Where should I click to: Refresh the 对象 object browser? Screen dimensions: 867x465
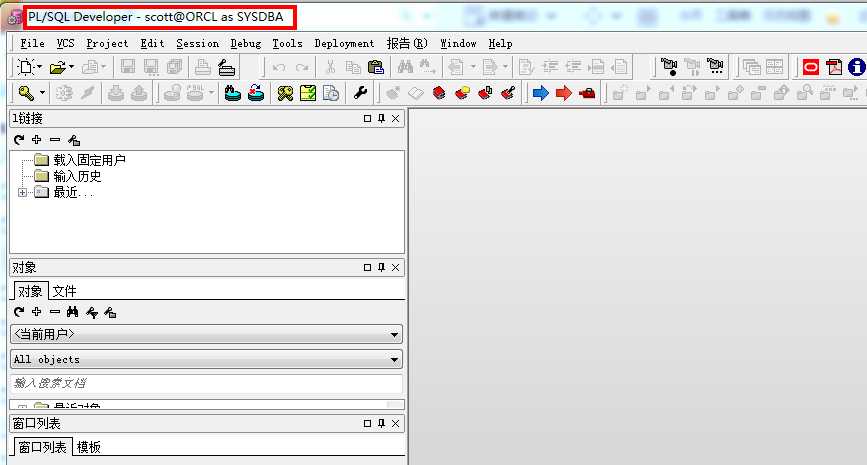click(19, 312)
